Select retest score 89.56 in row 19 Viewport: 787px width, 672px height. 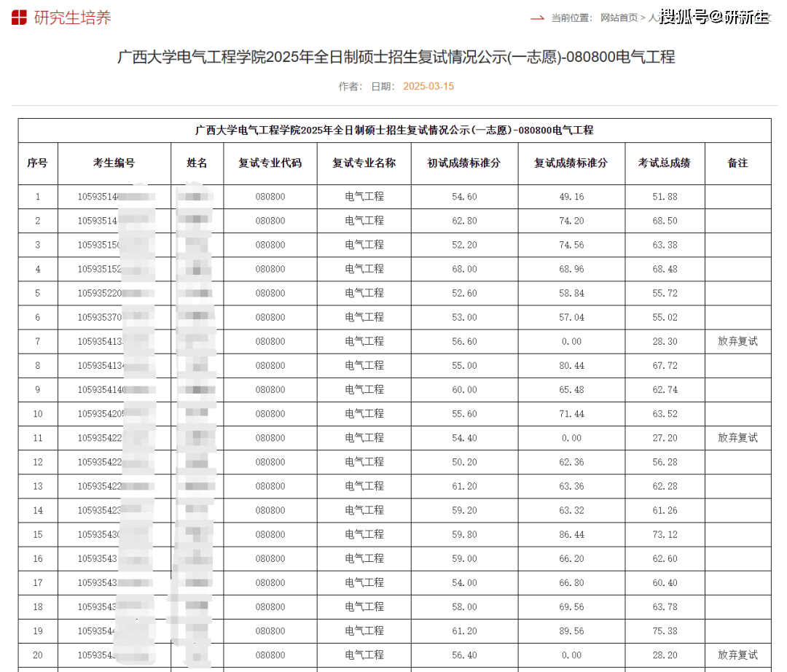572,631
